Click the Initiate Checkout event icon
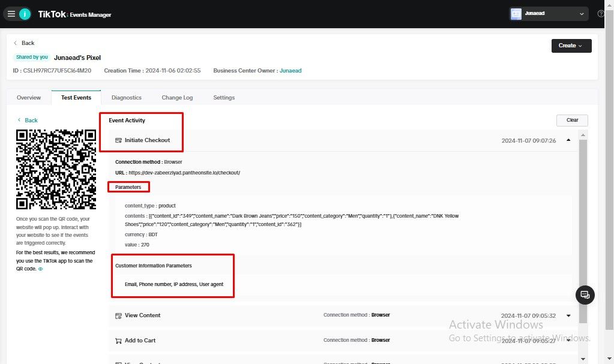This screenshot has height=364, width=614. (x=118, y=140)
